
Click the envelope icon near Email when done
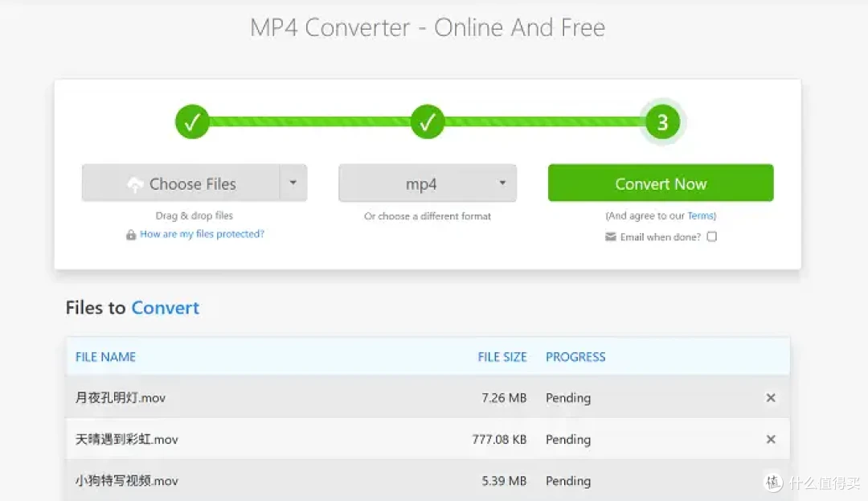pyautogui.click(x=611, y=237)
